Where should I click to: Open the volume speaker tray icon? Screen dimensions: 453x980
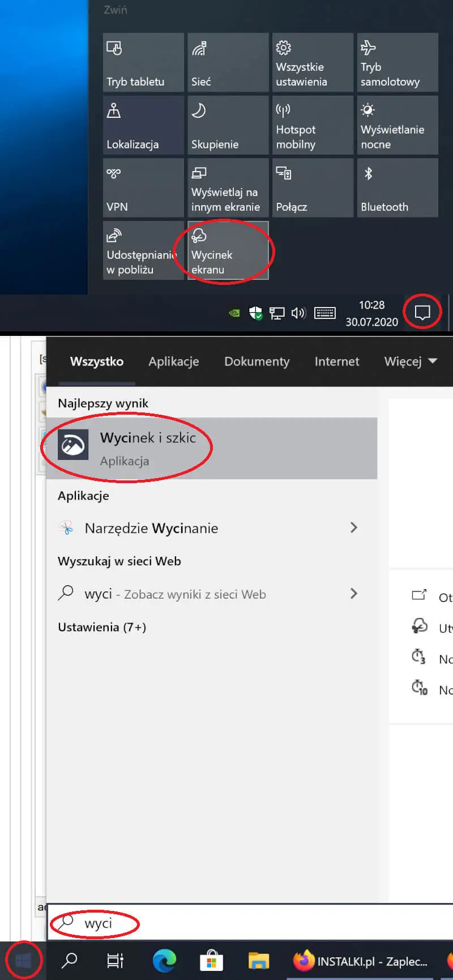click(x=298, y=313)
